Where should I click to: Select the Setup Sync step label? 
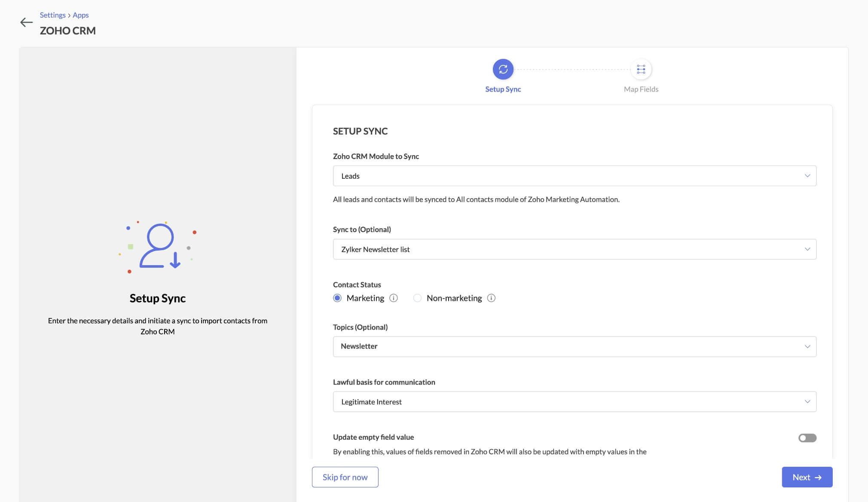[503, 89]
